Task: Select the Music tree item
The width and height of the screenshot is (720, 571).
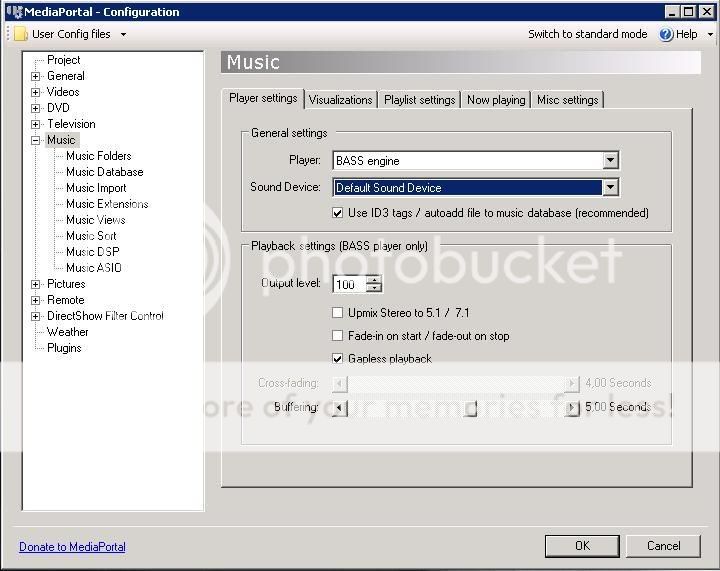Action: [61, 140]
